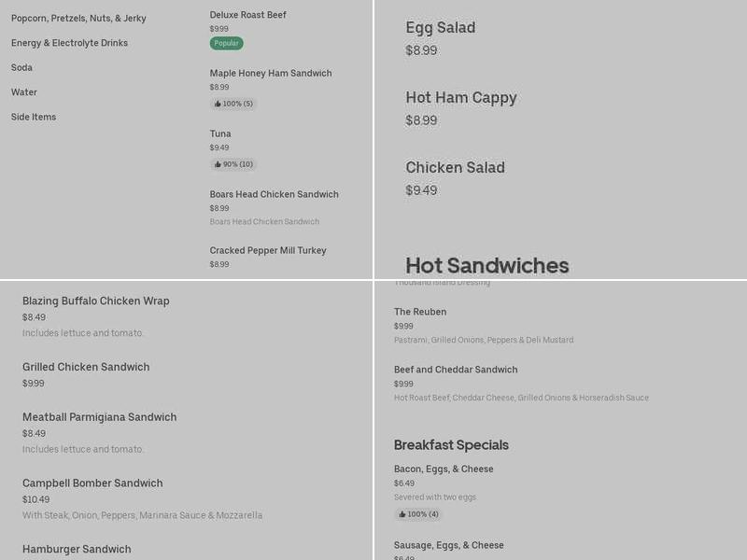Open the Chicken Salad item
Viewport: 747px width, 560px height.
point(455,167)
